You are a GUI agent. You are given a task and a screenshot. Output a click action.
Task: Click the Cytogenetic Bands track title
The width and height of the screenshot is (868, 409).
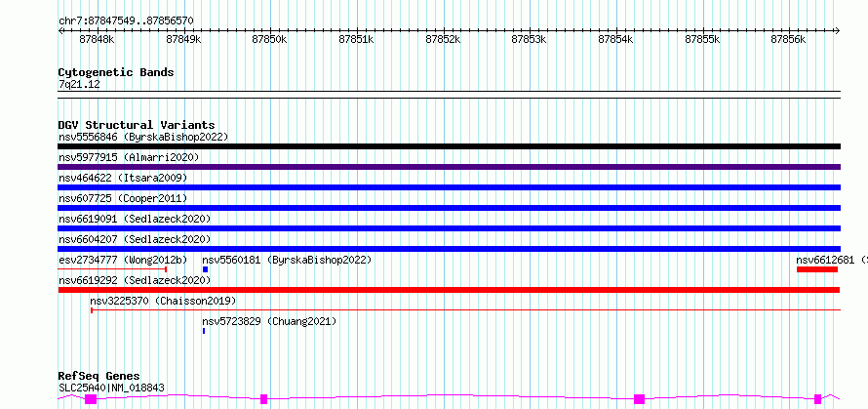click(x=116, y=72)
